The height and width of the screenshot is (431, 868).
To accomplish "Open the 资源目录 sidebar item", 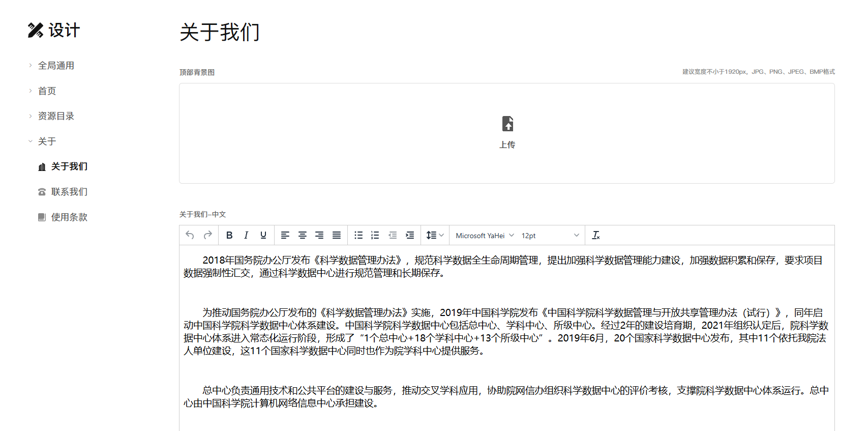I will [56, 116].
